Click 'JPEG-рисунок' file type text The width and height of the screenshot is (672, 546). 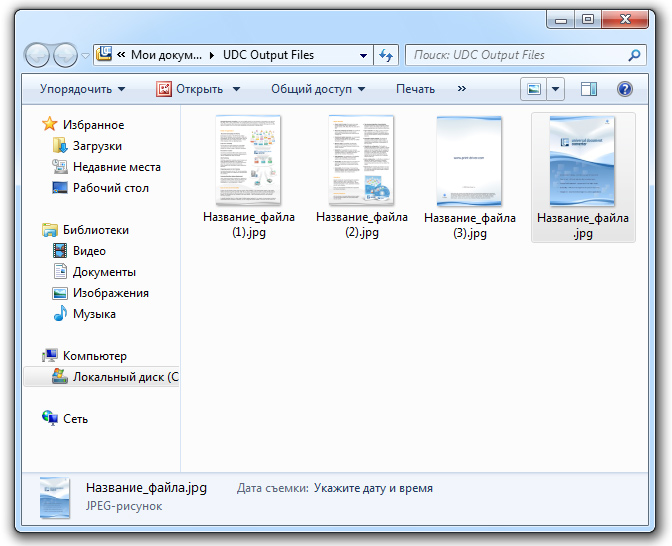124,506
